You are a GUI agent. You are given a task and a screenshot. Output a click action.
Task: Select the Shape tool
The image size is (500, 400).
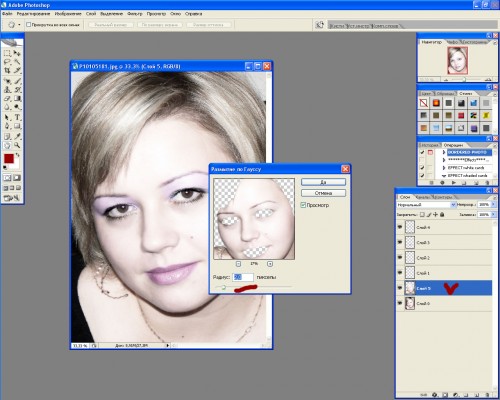(17, 126)
